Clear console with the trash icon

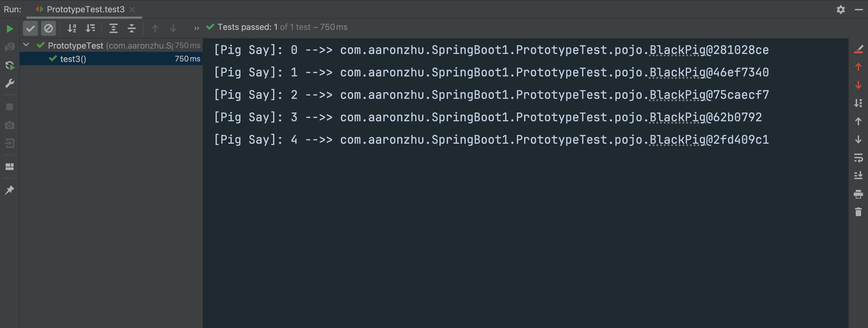click(x=859, y=212)
